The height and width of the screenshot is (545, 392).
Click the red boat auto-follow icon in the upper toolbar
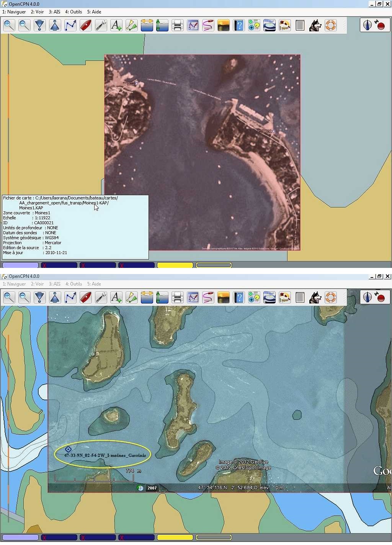86,26
